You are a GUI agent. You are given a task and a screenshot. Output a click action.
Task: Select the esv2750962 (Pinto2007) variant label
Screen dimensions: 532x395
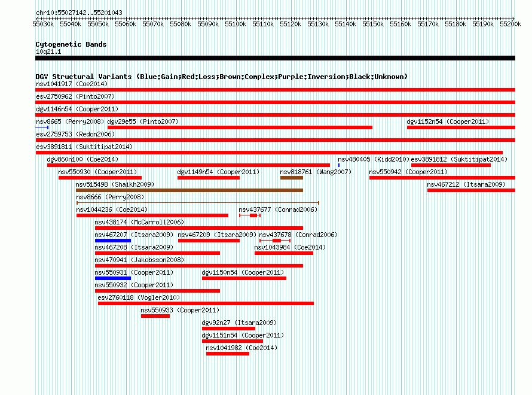[x=75, y=96]
